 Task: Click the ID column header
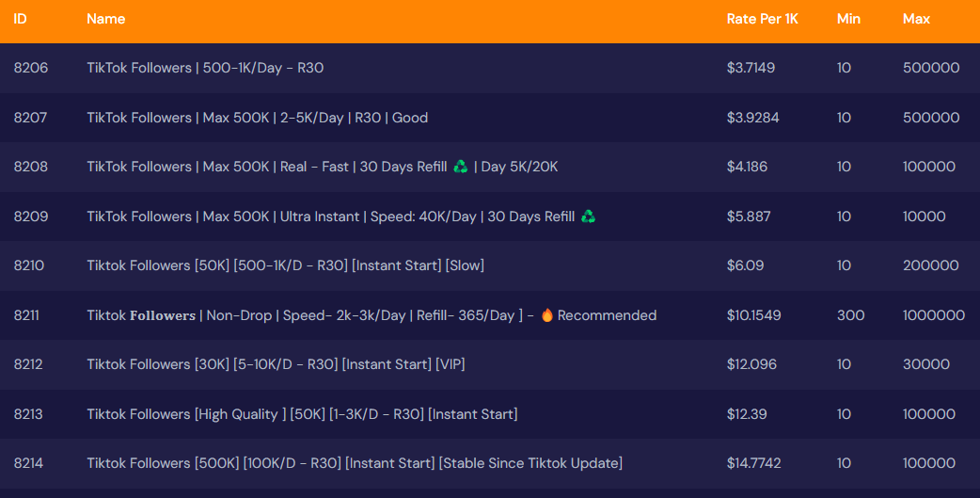pos(20,19)
